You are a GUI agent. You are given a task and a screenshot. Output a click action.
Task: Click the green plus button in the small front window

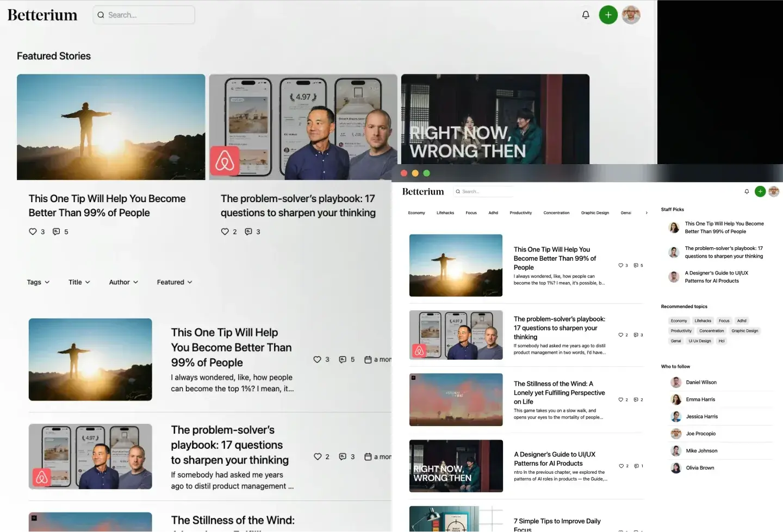[760, 191]
